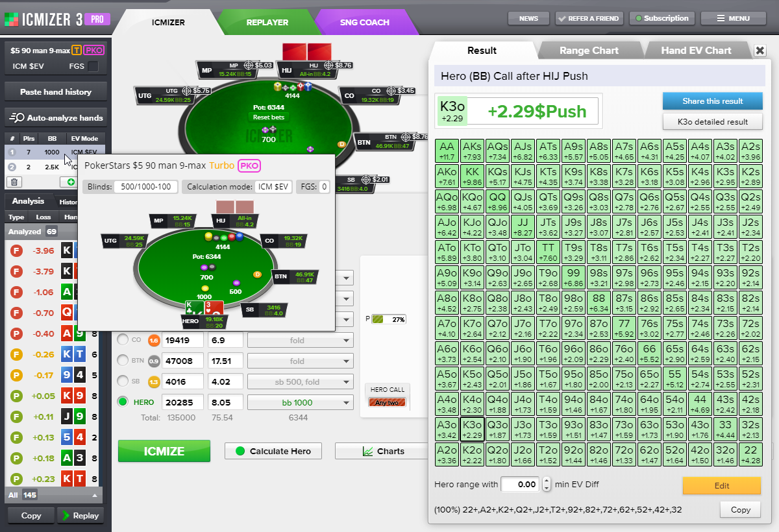Open SB action dropdown 'sb 500, fold'
The width and height of the screenshot is (779, 532).
(x=301, y=381)
